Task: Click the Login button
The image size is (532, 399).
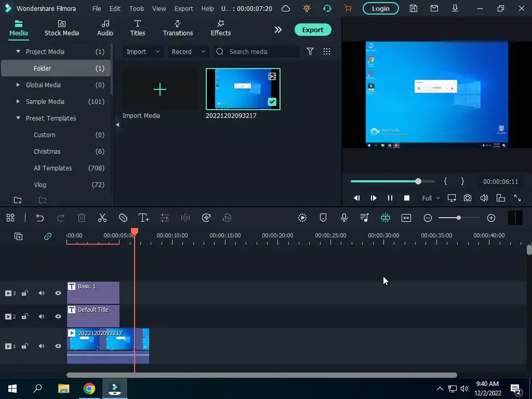Action: [x=381, y=8]
